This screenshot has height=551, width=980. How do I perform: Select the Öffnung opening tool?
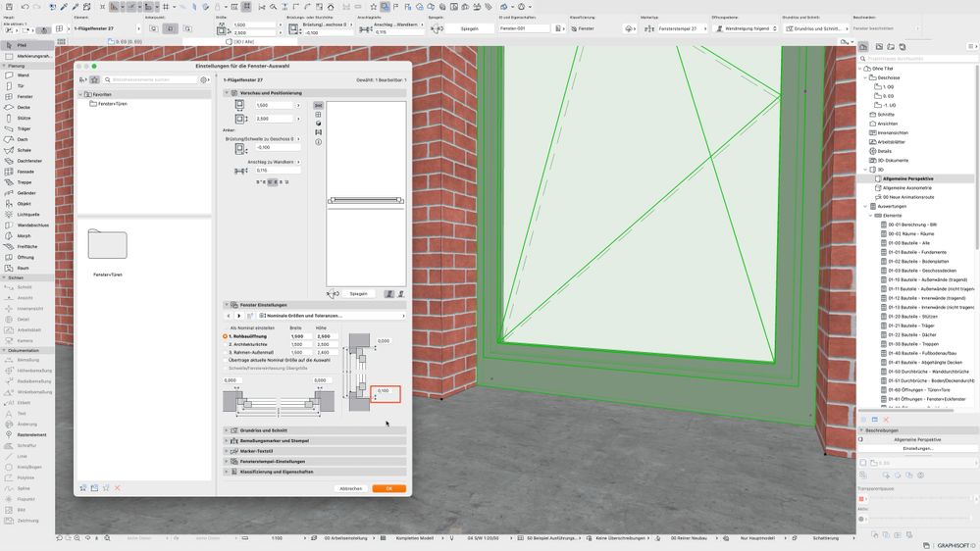tap(26, 257)
